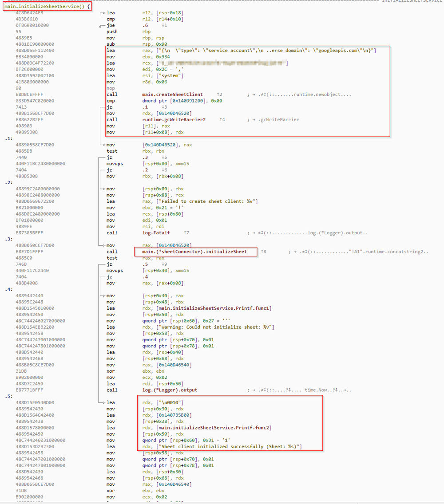Follow the log.Fatalf call target
The height and width of the screenshot is (504, 444).
(x=156, y=233)
